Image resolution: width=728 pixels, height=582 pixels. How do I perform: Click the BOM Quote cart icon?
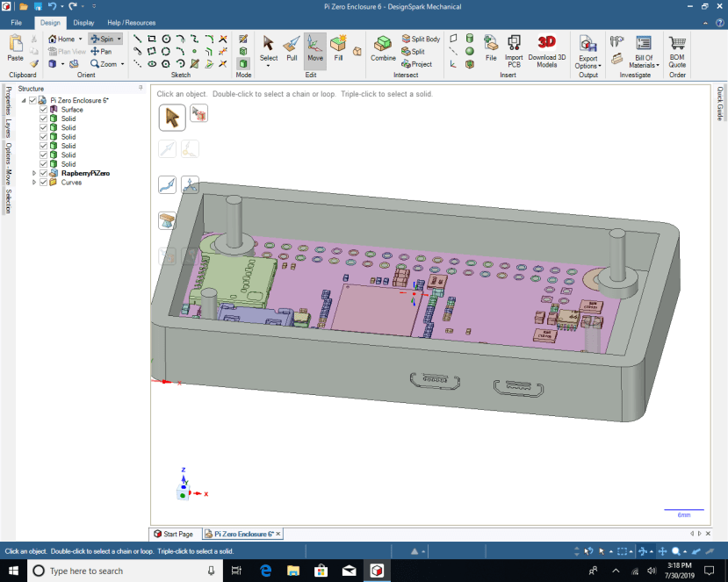tap(677, 51)
